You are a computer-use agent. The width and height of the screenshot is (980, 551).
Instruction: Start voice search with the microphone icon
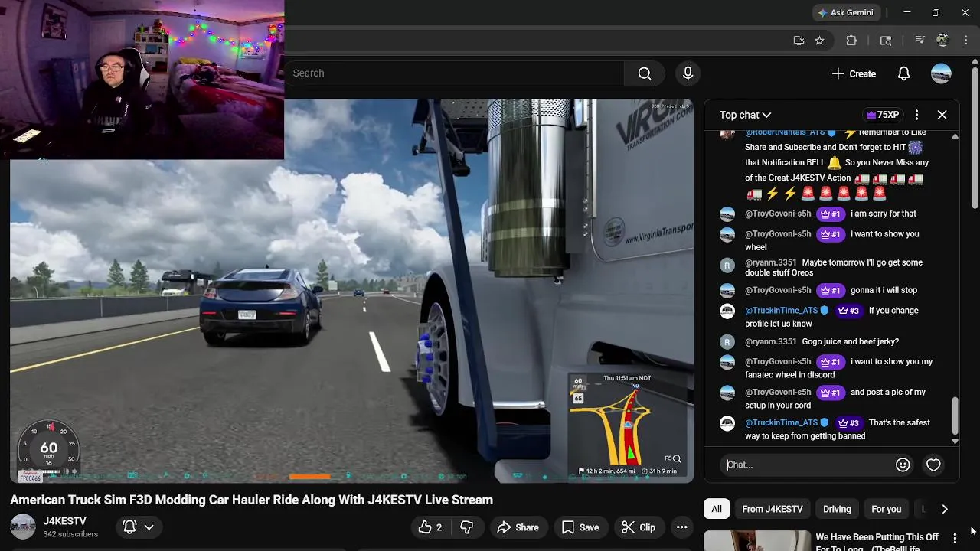[688, 73]
